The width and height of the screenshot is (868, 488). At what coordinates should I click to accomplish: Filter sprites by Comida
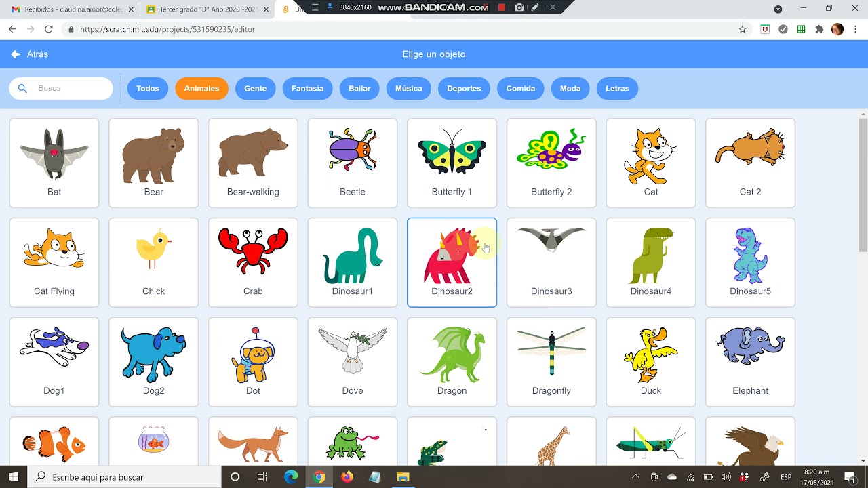point(520,89)
